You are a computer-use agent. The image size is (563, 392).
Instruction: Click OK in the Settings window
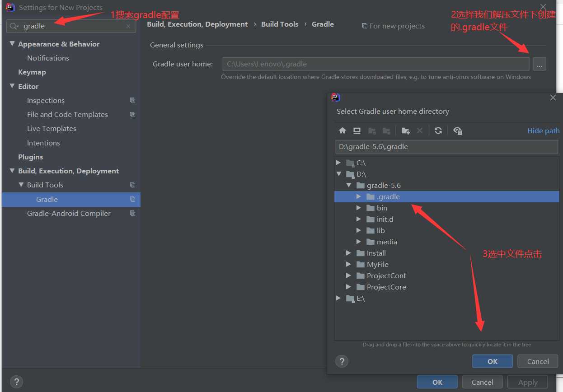pyautogui.click(x=437, y=382)
